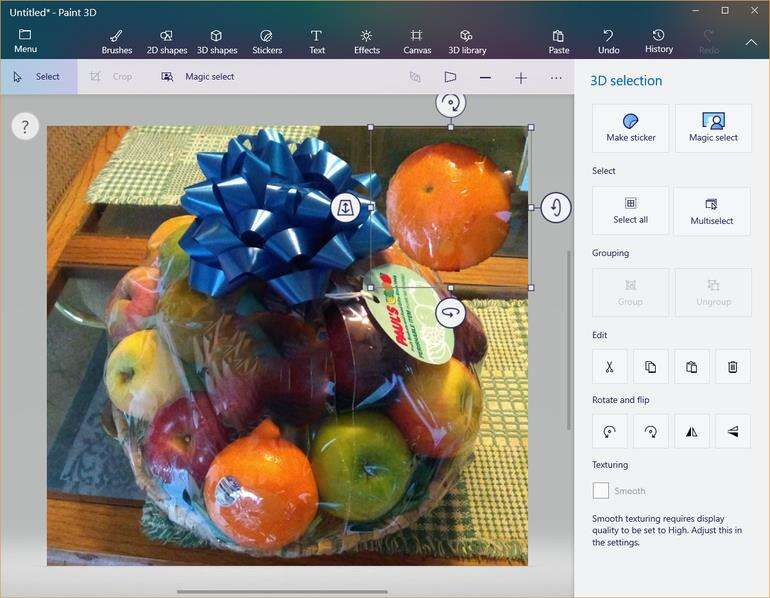Paste using the Edit section paste icon
This screenshot has width=770, height=598.
click(x=692, y=367)
